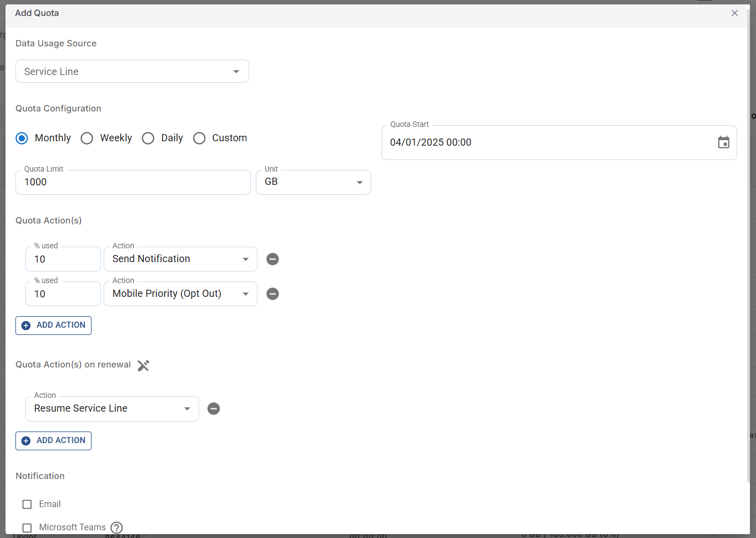Expand the Resume Service Line dropdown
The width and height of the screenshot is (756, 538).
tap(112, 409)
